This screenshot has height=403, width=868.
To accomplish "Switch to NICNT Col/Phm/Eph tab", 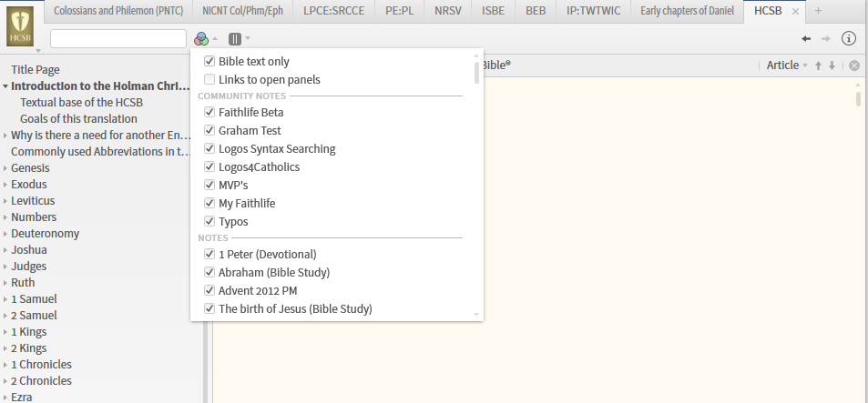I will (242, 11).
